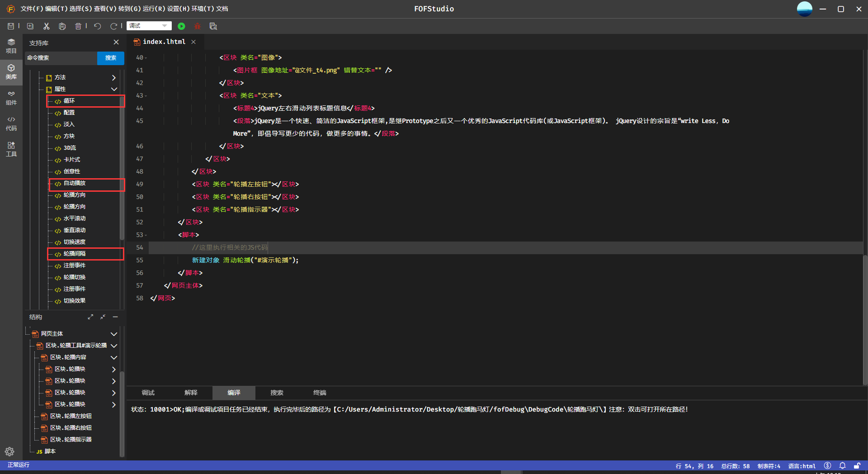868x474 pixels.
Task: Switch to bottom 编译 tab
Action: coord(234,393)
